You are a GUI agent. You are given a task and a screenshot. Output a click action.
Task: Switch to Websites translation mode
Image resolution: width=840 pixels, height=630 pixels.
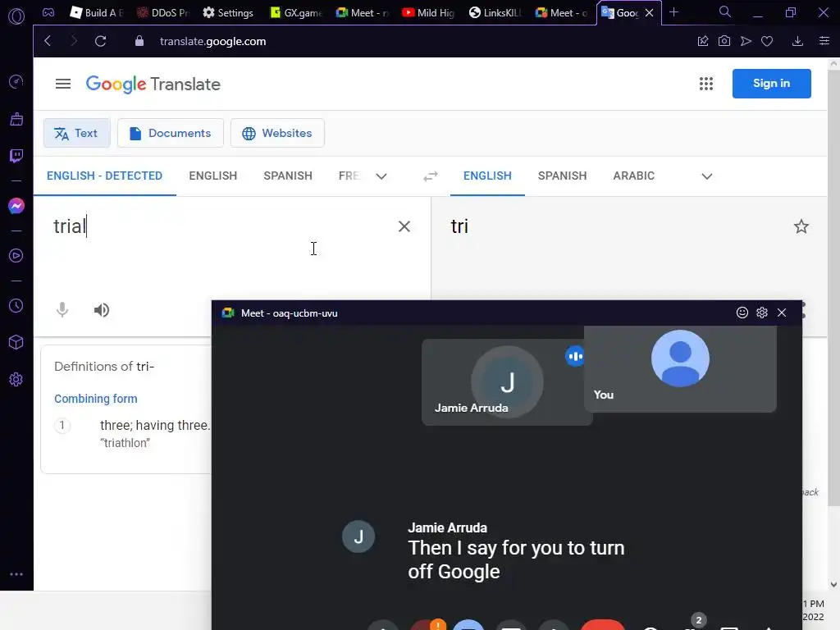click(277, 133)
